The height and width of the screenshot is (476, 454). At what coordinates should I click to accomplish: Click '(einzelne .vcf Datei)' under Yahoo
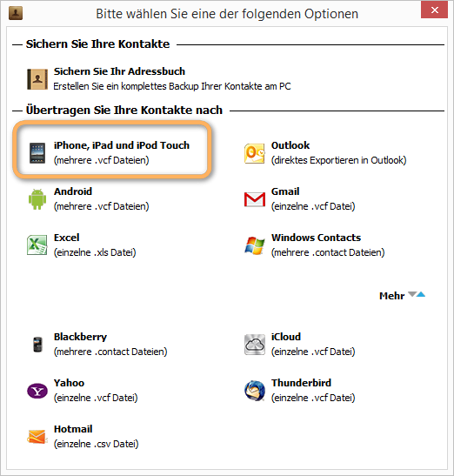click(96, 398)
